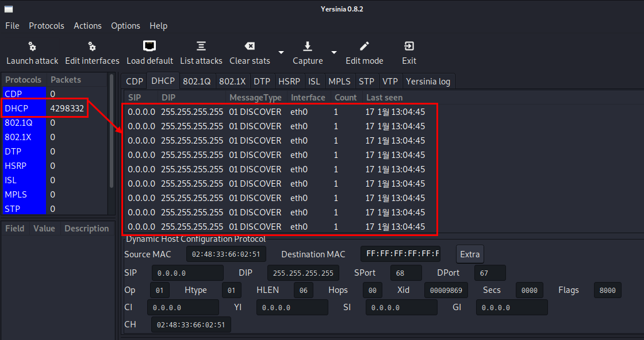The image size is (644, 340).
Task: Switch to the 802.1X tab
Action: (x=232, y=81)
